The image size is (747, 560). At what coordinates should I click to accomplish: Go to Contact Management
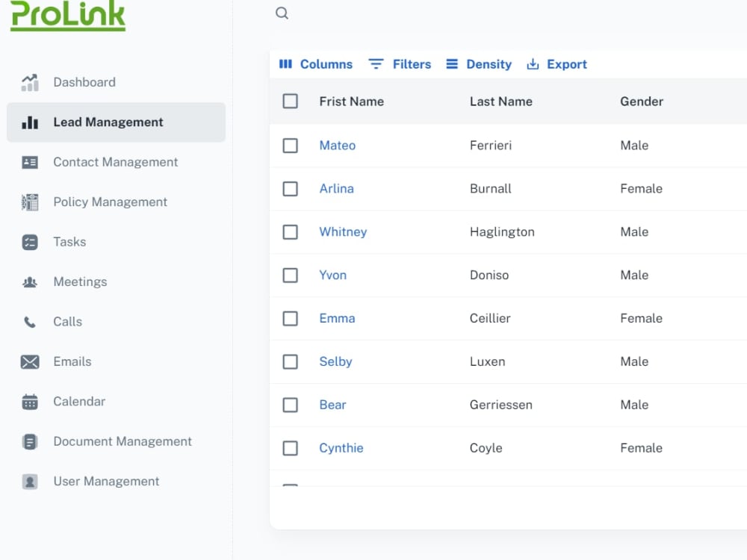[115, 162]
